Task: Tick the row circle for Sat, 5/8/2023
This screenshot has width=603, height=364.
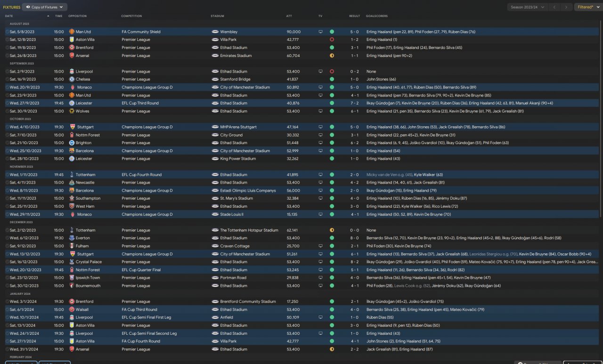Action: coord(7,32)
